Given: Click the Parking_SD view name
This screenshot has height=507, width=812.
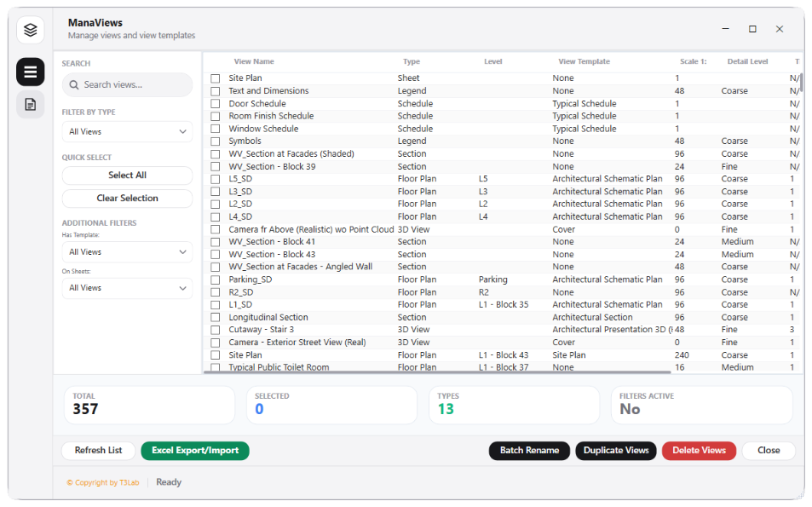Looking at the screenshot, I should pyautogui.click(x=251, y=279).
